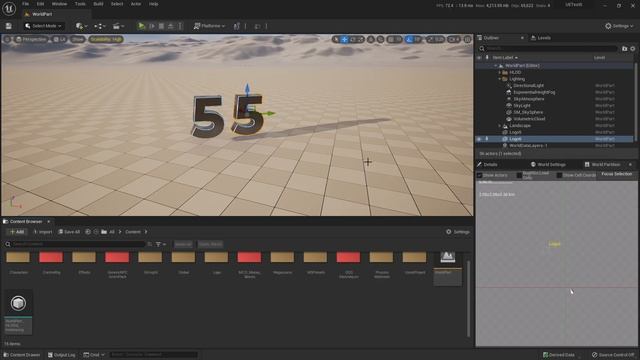
Task: Open the Help menu
Action: point(153,4)
